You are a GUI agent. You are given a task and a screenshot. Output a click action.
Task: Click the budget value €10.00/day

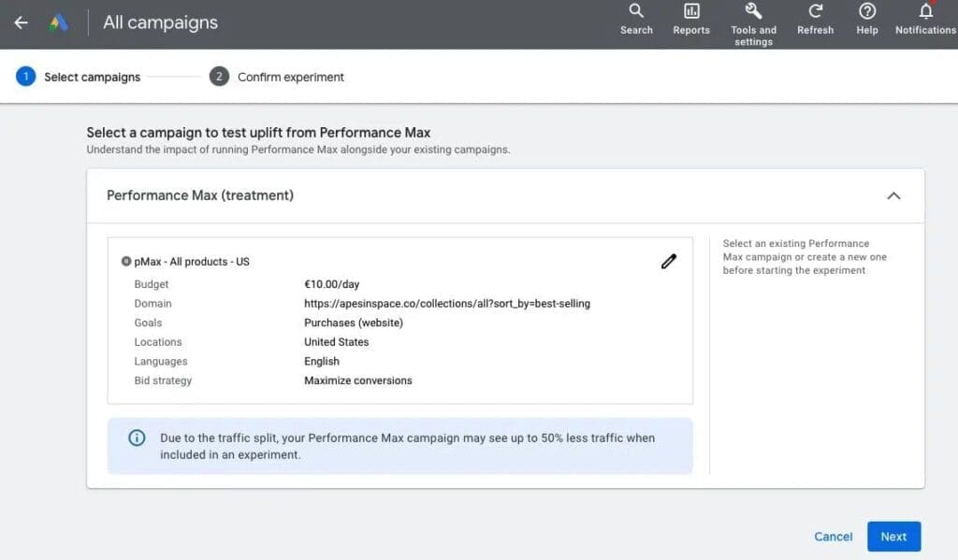[x=332, y=284]
